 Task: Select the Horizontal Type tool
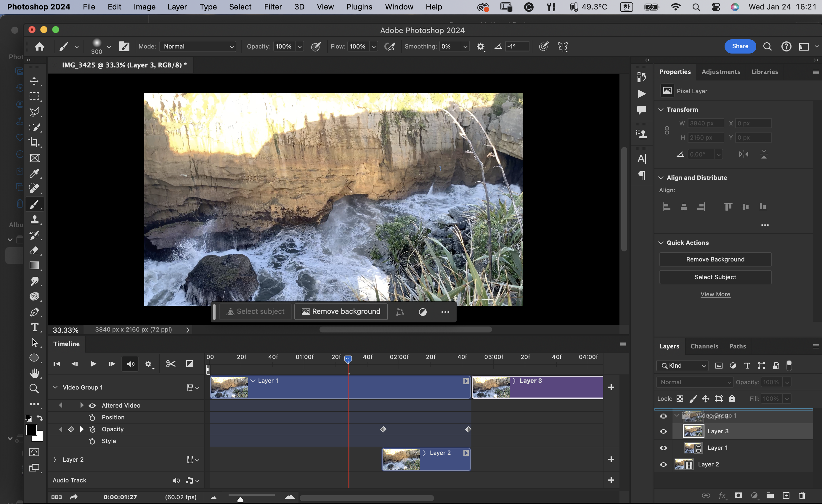(x=34, y=328)
